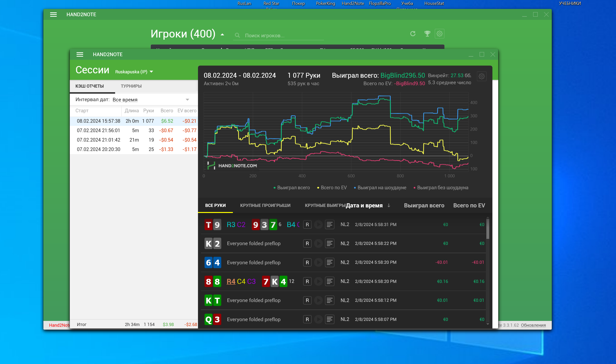Switch to КЭШ ОТЧЕТЫ tab
The height and width of the screenshot is (364, 616).
click(90, 86)
